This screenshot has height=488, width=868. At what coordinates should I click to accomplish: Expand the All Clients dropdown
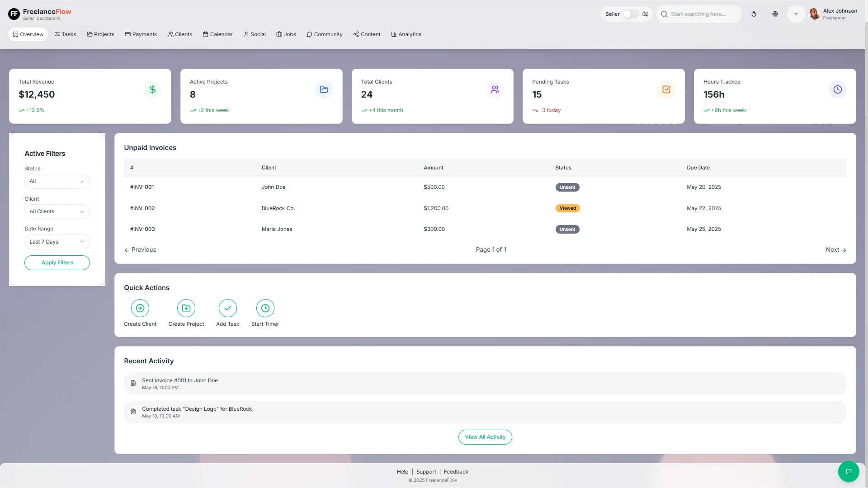click(57, 211)
